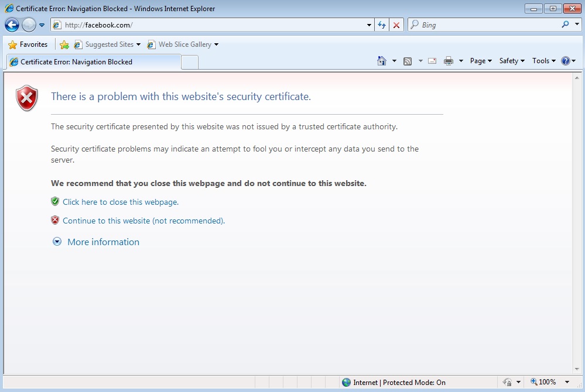Screen dimensions: 585x392
Task: Click the 100% zoom level button
Action: click(x=543, y=382)
